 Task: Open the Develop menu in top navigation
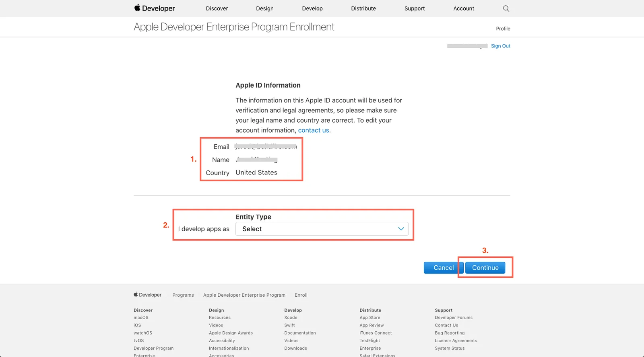coord(312,8)
